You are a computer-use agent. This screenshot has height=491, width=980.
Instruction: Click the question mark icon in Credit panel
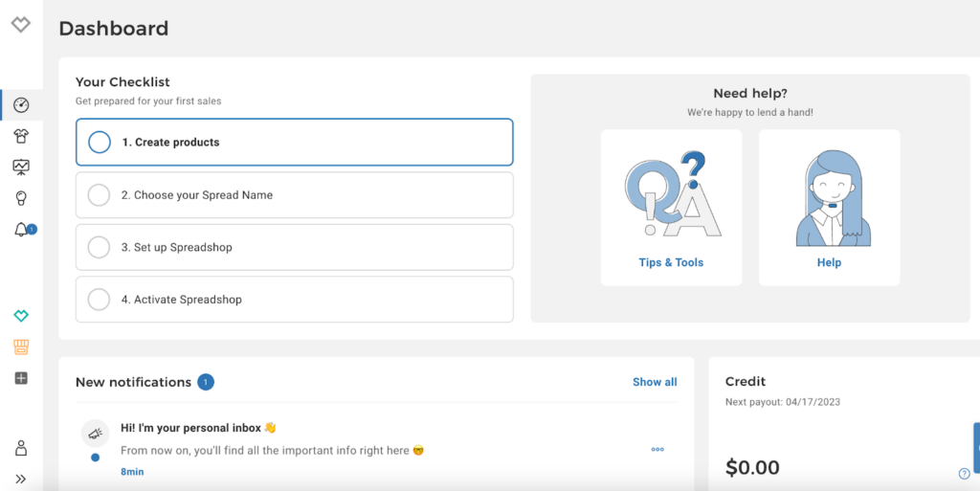pos(964,473)
